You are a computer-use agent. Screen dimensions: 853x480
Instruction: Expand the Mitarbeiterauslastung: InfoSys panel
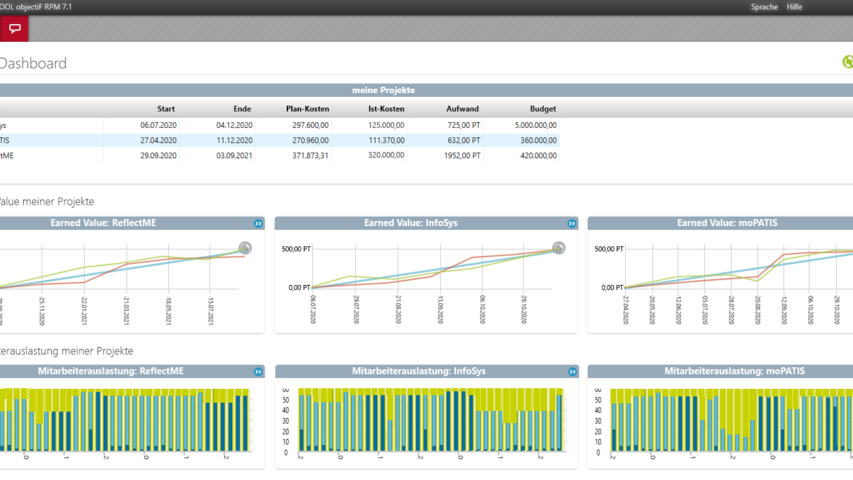572,372
